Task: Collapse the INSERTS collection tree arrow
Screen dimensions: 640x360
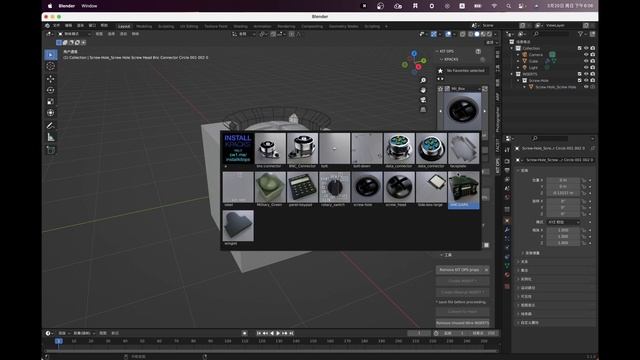Action: [x=512, y=74]
